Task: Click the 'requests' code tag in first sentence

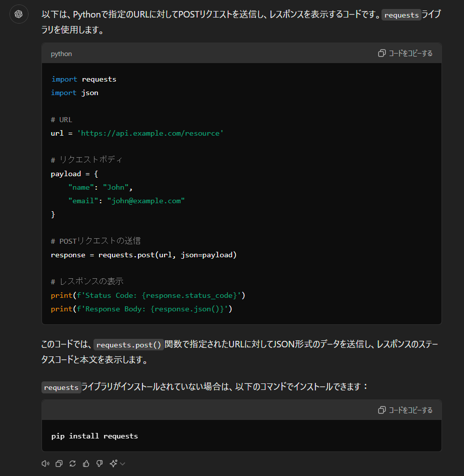Action: [x=401, y=15]
